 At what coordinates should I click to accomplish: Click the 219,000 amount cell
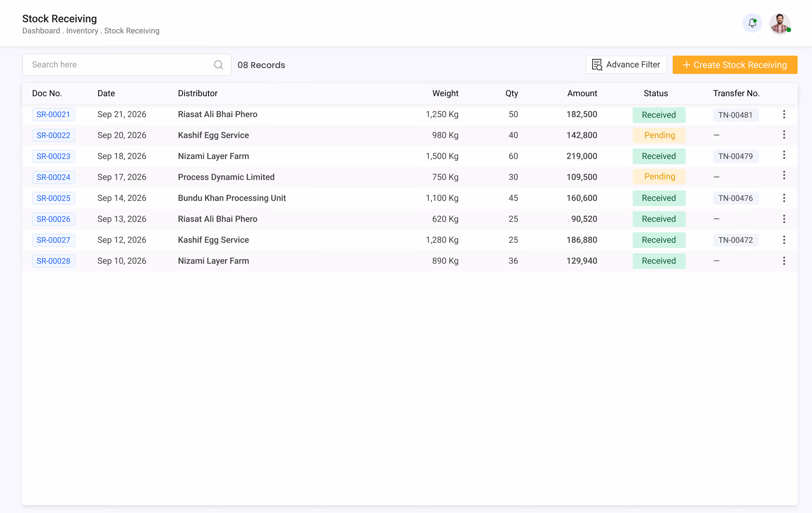point(582,156)
